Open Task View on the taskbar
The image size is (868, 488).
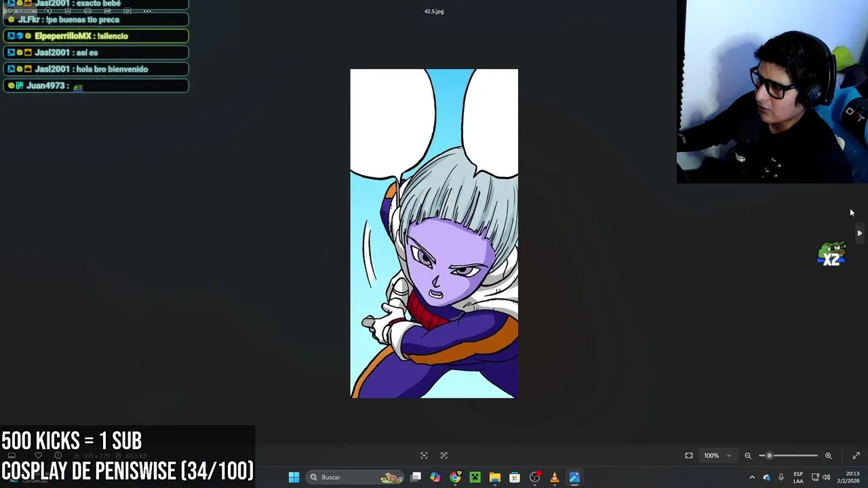pos(416,477)
